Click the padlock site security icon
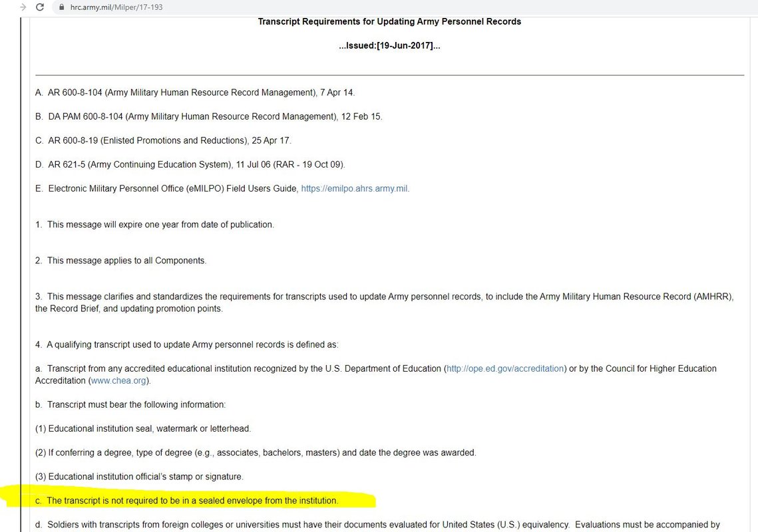This screenshot has height=532, width=758. click(62, 7)
